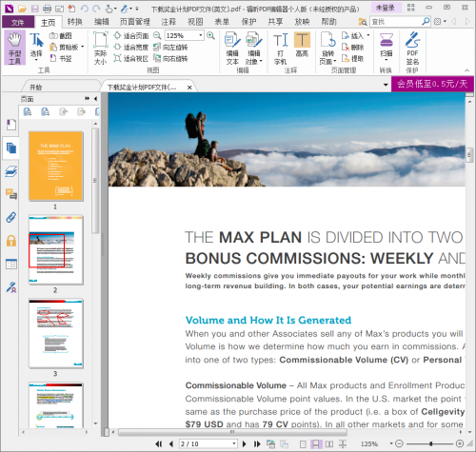Open the security lock panel in the sidebar

tap(11, 241)
